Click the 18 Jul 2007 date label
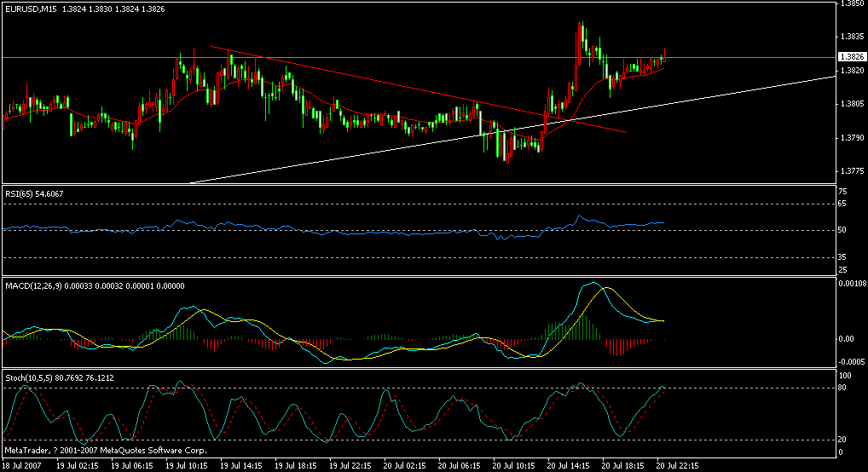 [22, 466]
